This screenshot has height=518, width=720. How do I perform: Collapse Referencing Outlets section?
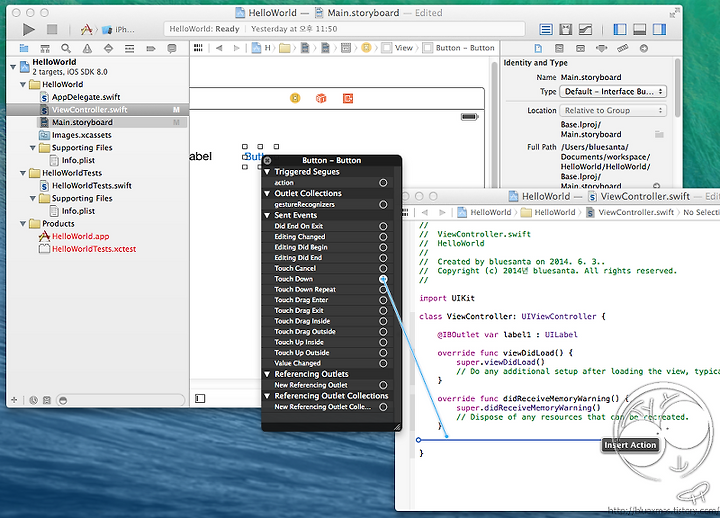(x=267, y=374)
